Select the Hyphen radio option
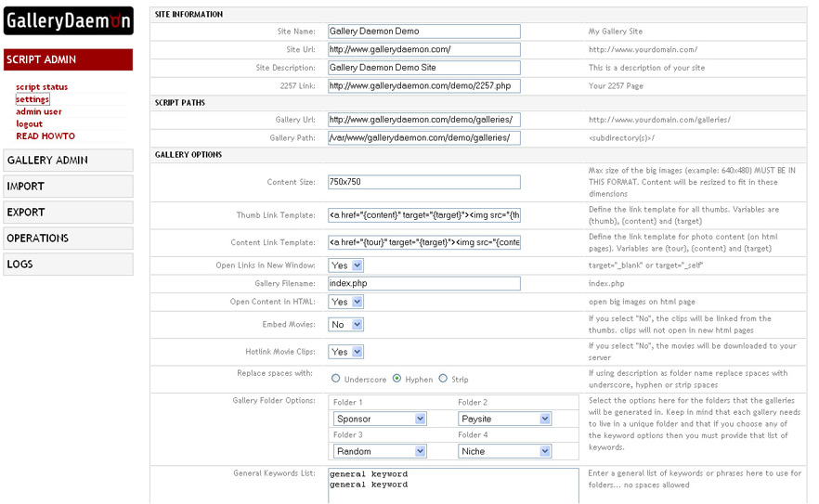This screenshot has height=504, width=819. point(397,379)
